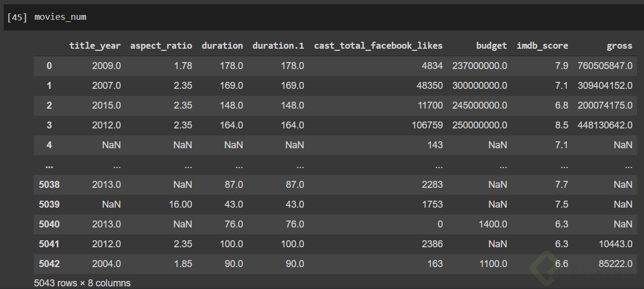The image size is (644, 289).
Task: Click budget value 250000000.0
Action: (x=480, y=125)
